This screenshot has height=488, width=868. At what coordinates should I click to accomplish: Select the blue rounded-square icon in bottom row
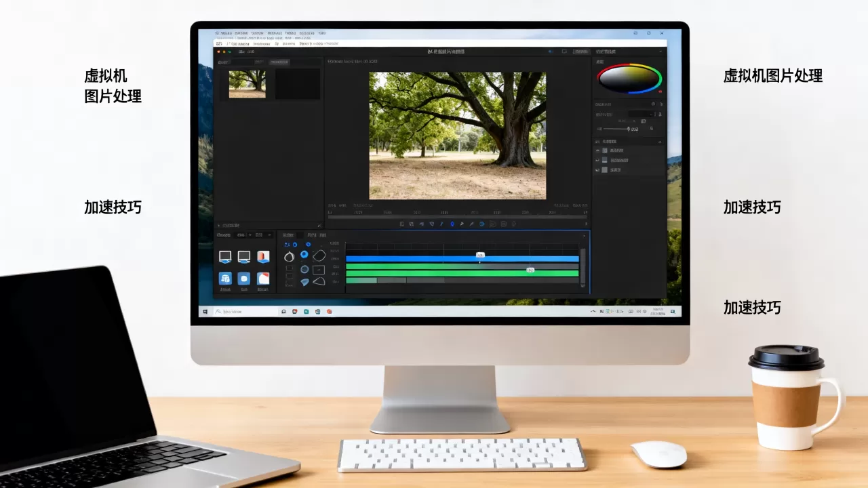tap(244, 279)
